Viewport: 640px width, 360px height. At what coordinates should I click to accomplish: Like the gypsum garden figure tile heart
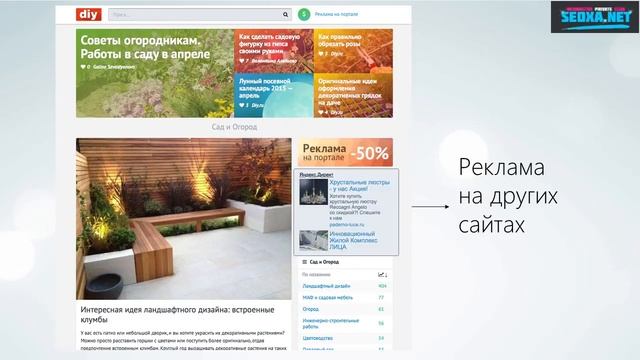(x=242, y=61)
